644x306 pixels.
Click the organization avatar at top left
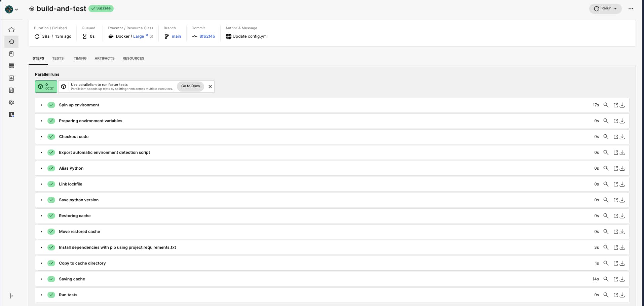coord(9,9)
